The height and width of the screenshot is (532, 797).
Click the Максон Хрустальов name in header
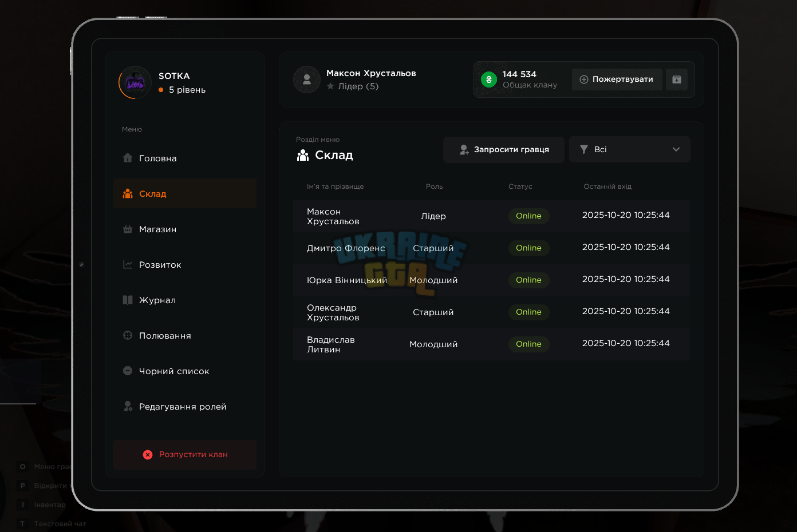click(371, 73)
